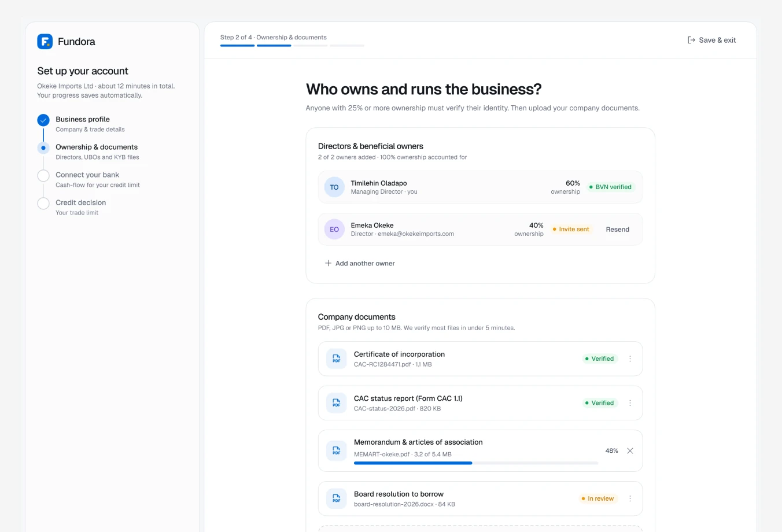Click the Ownership & documents step dot
This screenshot has height=532, width=782.
[x=43, y=148]
